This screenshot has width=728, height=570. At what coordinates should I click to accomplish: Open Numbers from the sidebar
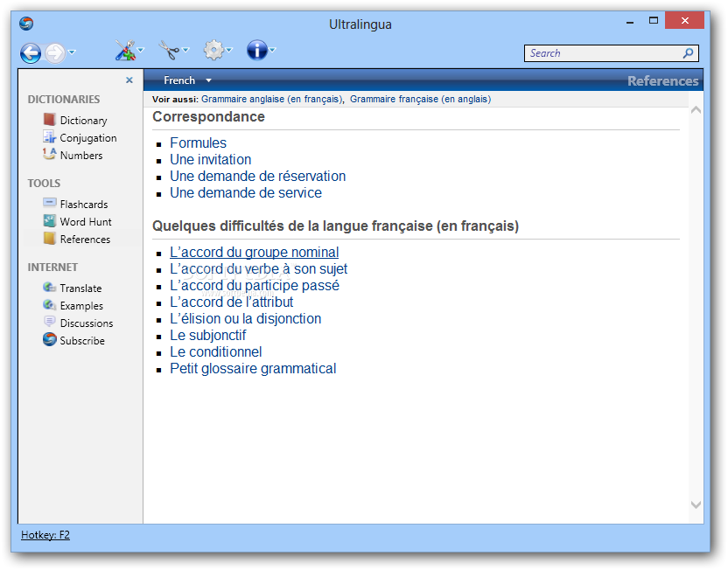(81, 156)
